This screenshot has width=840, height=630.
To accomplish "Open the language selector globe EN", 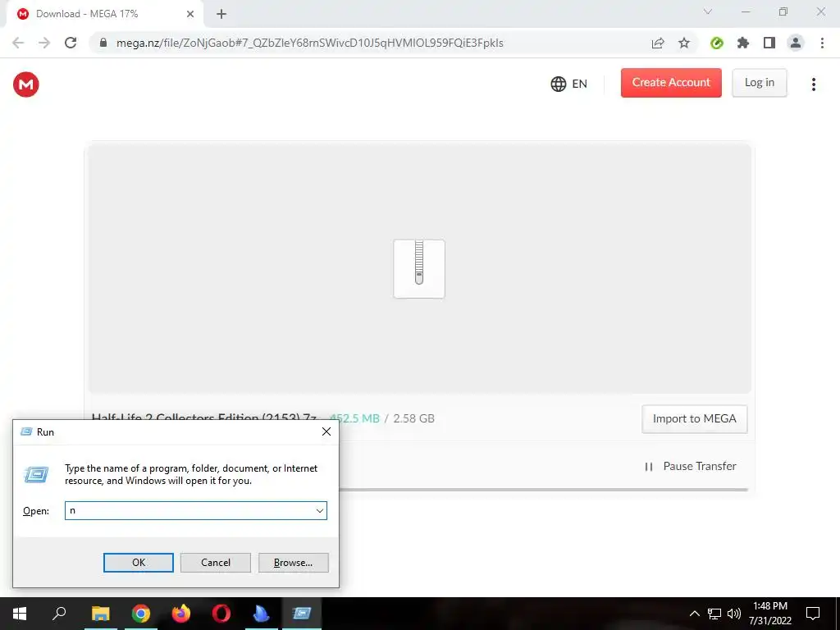I will (x=569, y=84).
